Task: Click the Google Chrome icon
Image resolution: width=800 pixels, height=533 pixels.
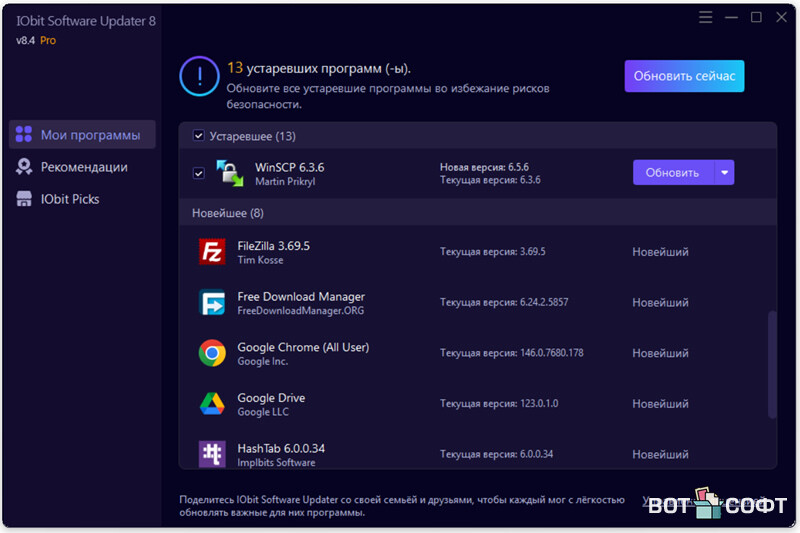Action: tap(212, 353)
